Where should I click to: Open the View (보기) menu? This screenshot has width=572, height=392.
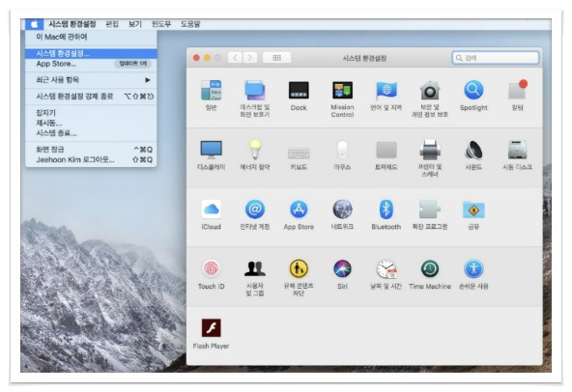click(x=134, y=24)
